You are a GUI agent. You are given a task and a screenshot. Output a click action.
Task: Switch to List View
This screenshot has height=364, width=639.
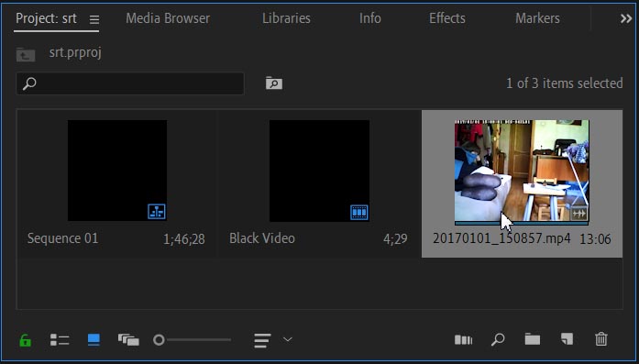[60, 340]
